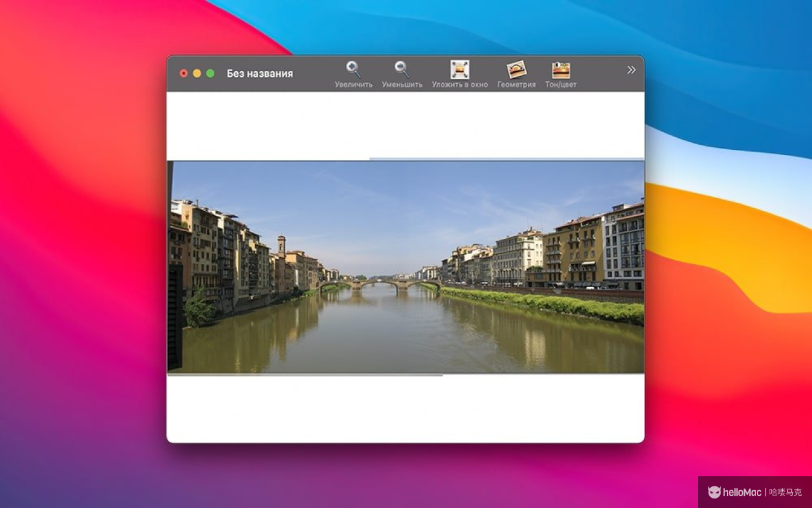
Task: Fit image with Уложить в окно icon
Action: pos(460,69)
